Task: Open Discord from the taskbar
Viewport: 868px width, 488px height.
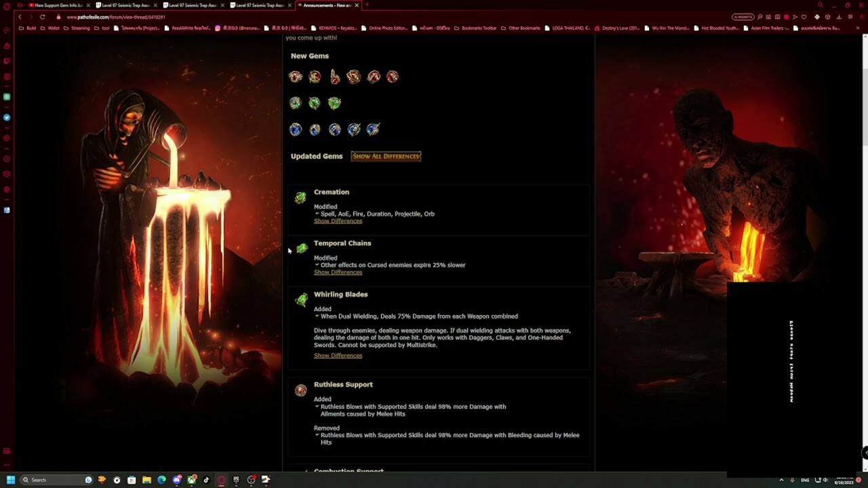Action: tap(177, 480)
